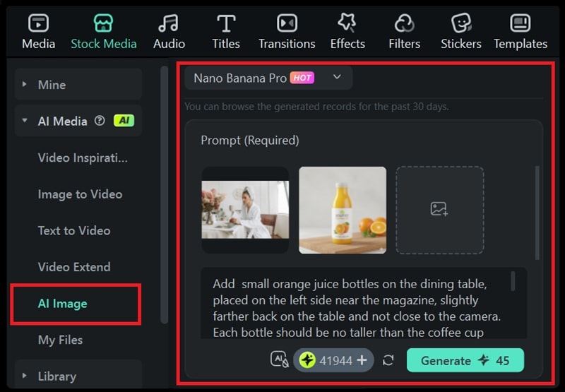
Task: Open My Files in sidebar
Action: click(60, 340)
